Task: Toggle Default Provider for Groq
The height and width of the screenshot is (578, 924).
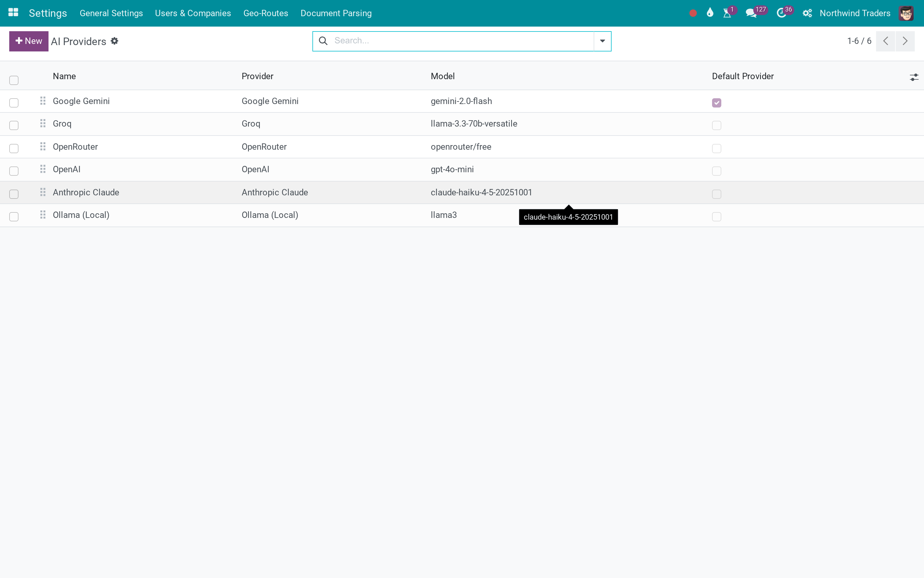Action: (717, 125)
